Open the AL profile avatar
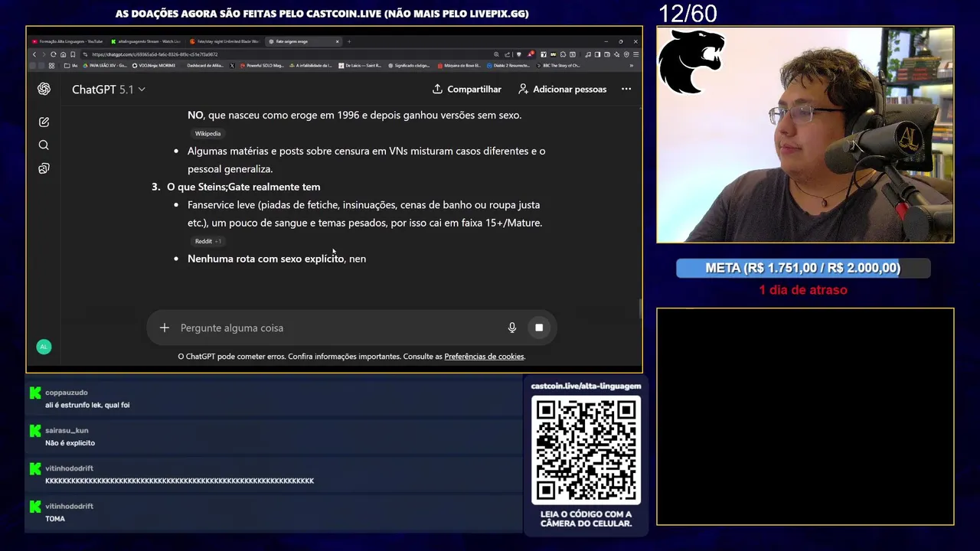This screenshot has height=551, width=980. pos(44,347)
